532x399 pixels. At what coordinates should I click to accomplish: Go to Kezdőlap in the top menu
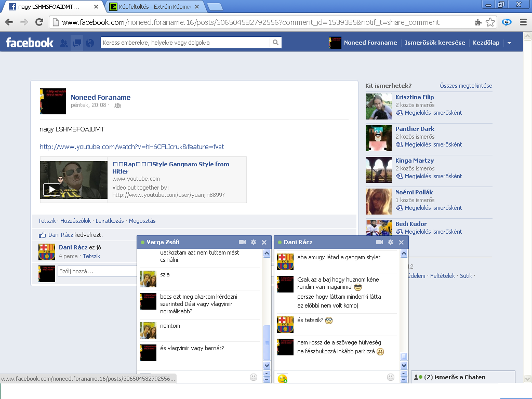click(486, 43)
